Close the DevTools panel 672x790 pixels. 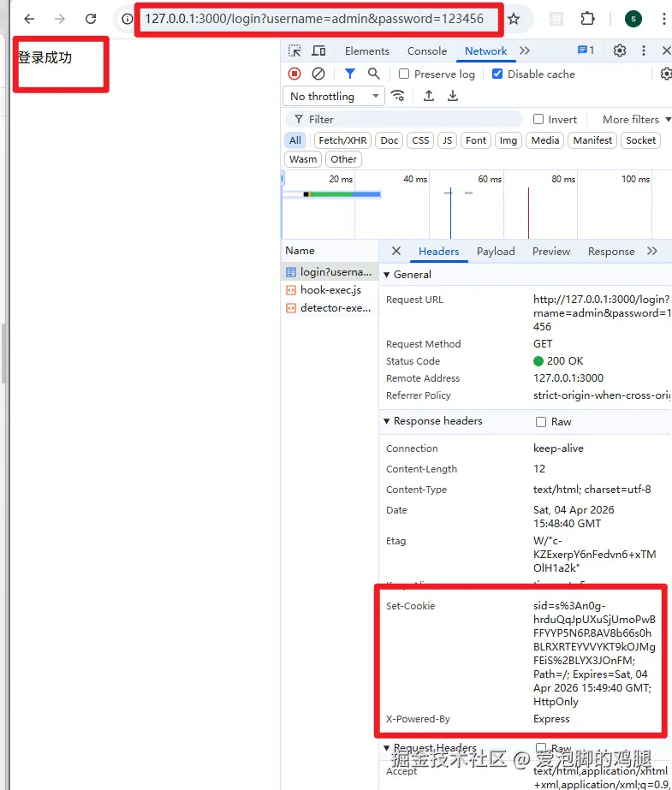[666, 50]
